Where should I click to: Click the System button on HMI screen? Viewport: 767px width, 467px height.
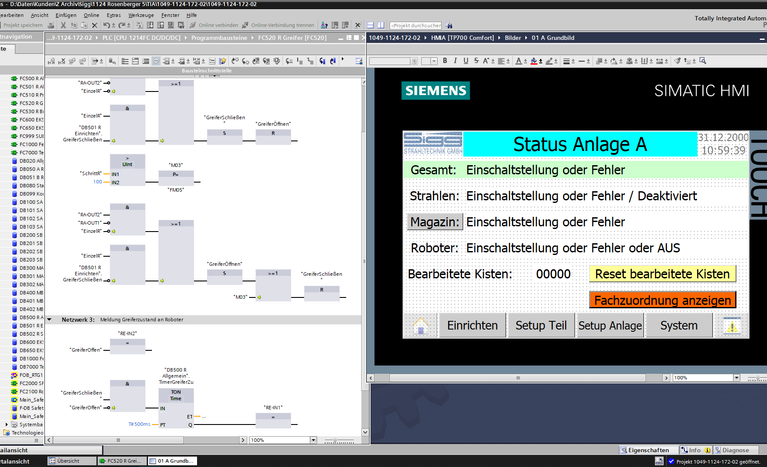tap(679, 326)
